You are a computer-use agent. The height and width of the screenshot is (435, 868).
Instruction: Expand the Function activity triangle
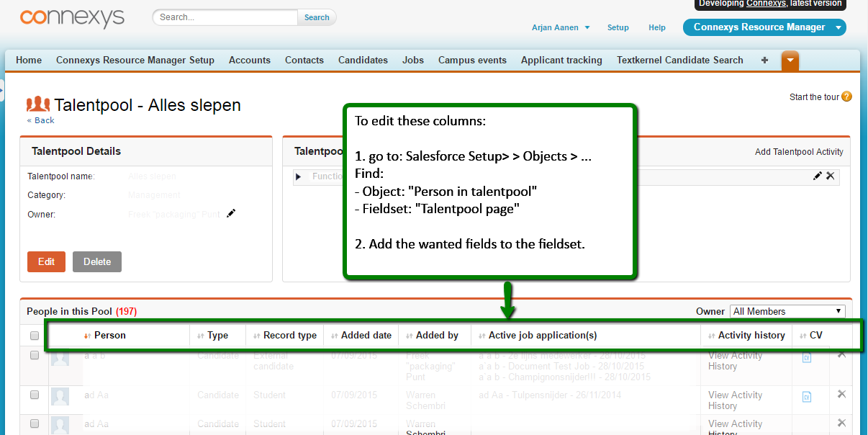click(299, 176)
